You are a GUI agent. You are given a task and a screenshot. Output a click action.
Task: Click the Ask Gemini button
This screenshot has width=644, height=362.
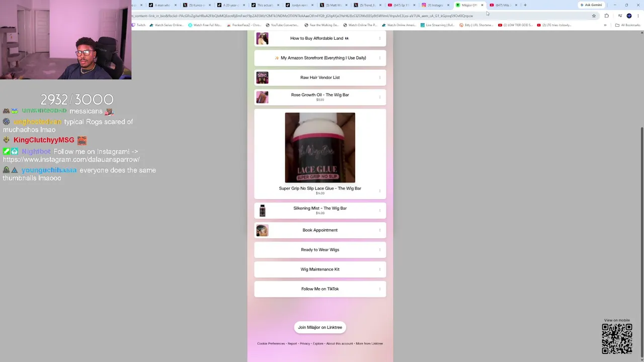coord(591,5)
